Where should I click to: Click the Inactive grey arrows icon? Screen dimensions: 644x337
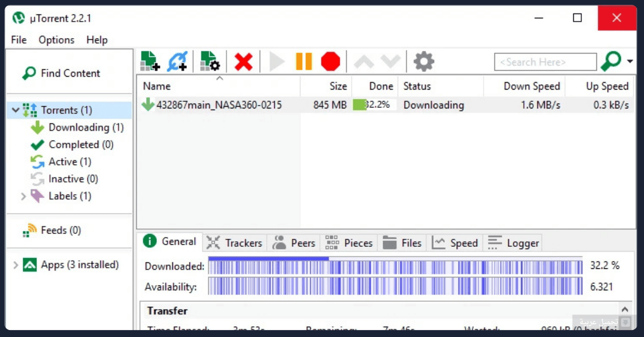[x=37, y=179]
